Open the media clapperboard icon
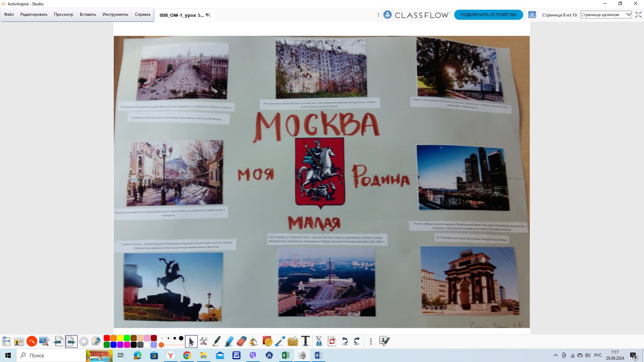This screenshot has width=644, height=362. [x=293, y=342]
